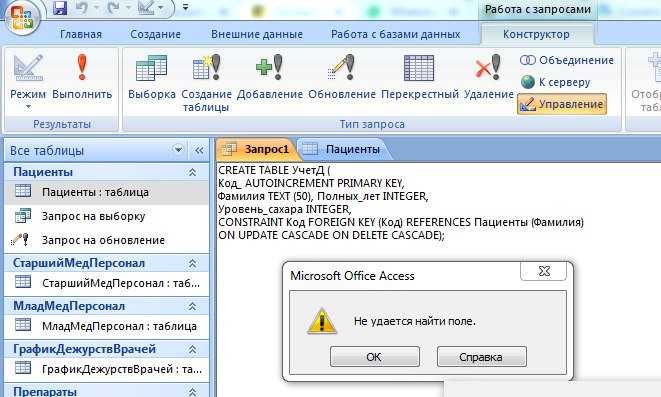The width and height of the screenshot is (661, 397).
Task: Open Пациенты : таблица in navigation pane
Action: click(107, 192)
